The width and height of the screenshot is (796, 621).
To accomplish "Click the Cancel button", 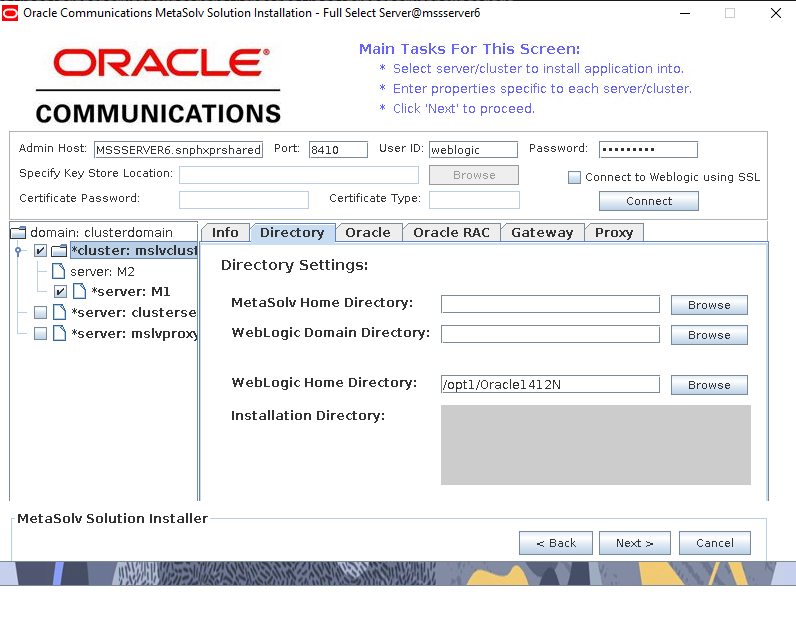I will point(715,543).
